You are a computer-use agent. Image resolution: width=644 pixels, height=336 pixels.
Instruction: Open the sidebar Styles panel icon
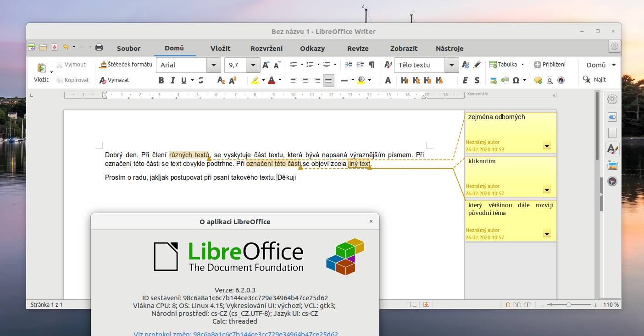[x=612, y=149]
